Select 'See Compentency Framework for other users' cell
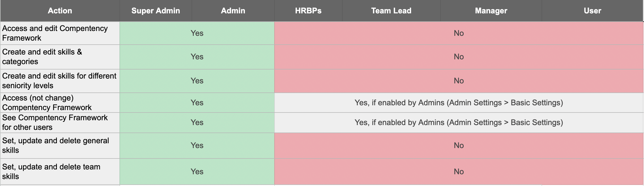The width and height of the screenshot is (644, 186). (60, 123)
